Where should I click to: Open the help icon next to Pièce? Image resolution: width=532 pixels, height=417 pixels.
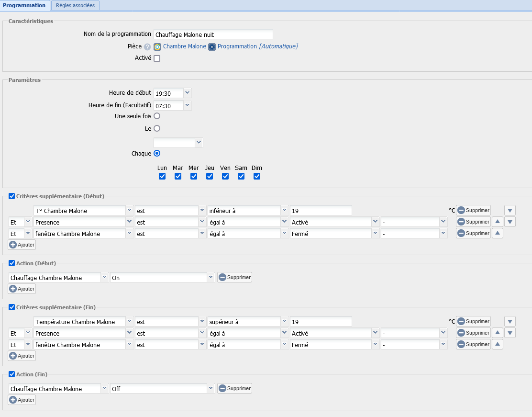click(147, 47)
